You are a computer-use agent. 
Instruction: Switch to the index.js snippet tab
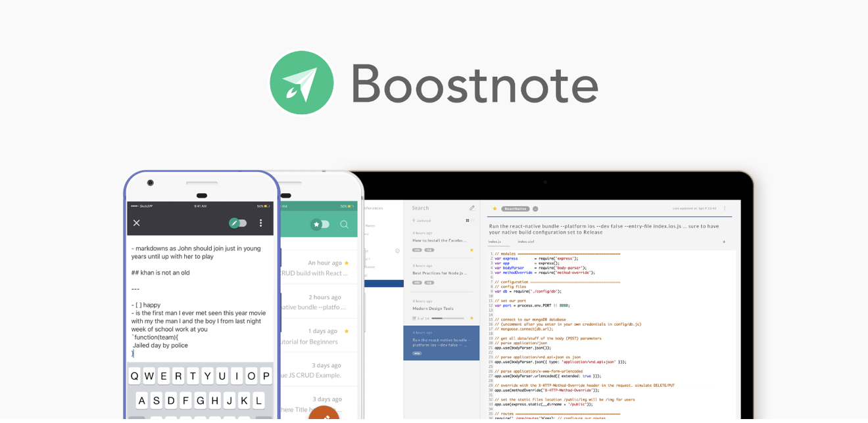[494, 242]
